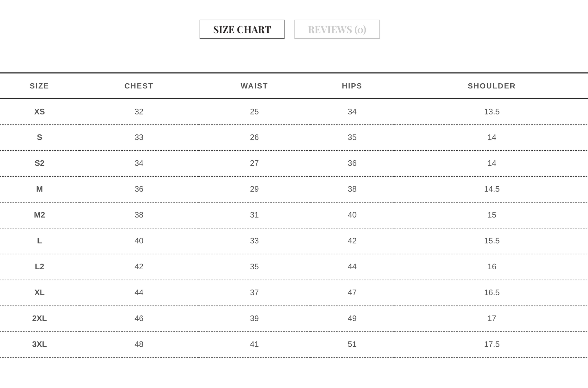The image size is (588, 388).
Task: Click the 13.5 shoulder value for XS
Action: (x=492, y=112)
